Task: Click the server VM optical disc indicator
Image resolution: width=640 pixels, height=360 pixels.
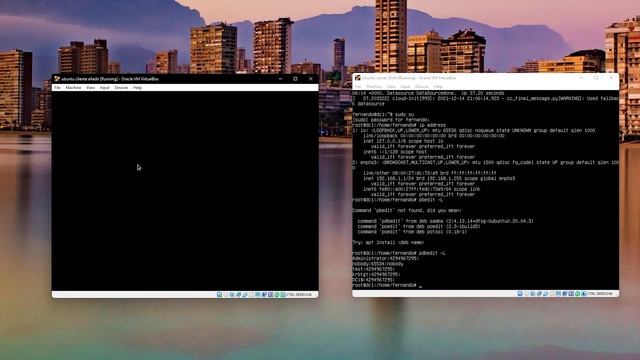Action: click(x=526, y=293)
